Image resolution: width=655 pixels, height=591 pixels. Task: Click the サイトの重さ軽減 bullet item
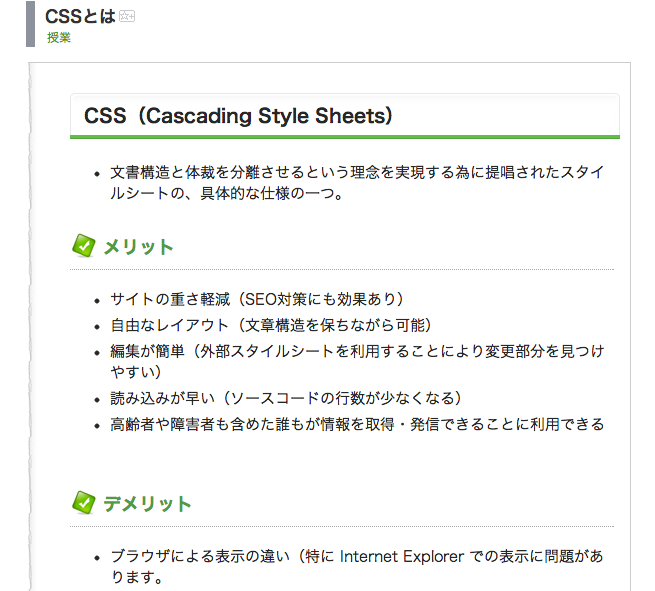point(256,299)
